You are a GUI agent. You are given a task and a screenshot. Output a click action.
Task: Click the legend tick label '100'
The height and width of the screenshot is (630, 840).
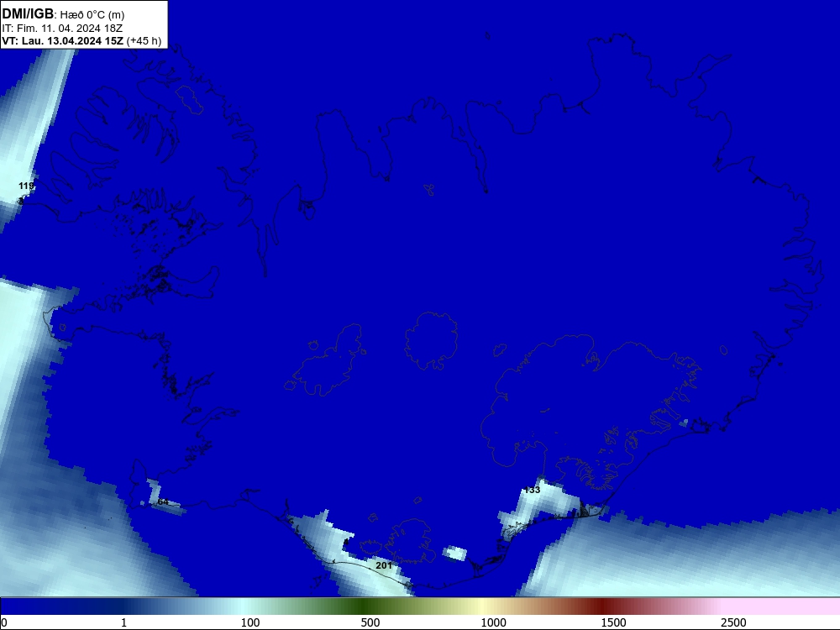(250, 622)
